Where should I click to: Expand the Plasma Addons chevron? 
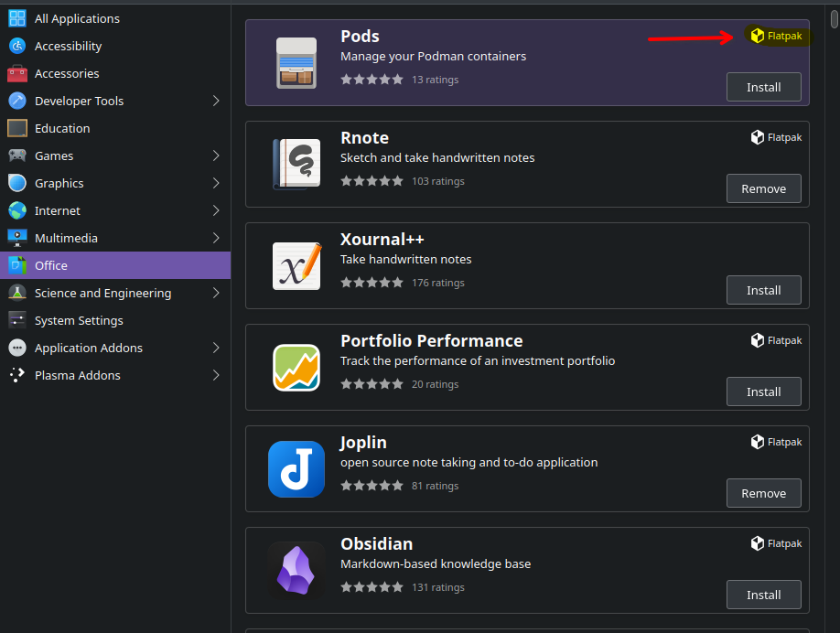(x=216, y=375)
